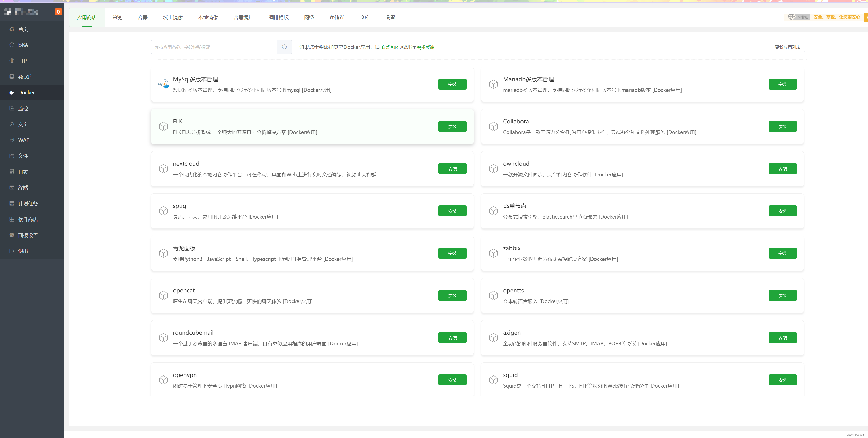This screenshot has height=438, width=868.
Task: Switch to the 总览 tab
Action: (117, 18)
